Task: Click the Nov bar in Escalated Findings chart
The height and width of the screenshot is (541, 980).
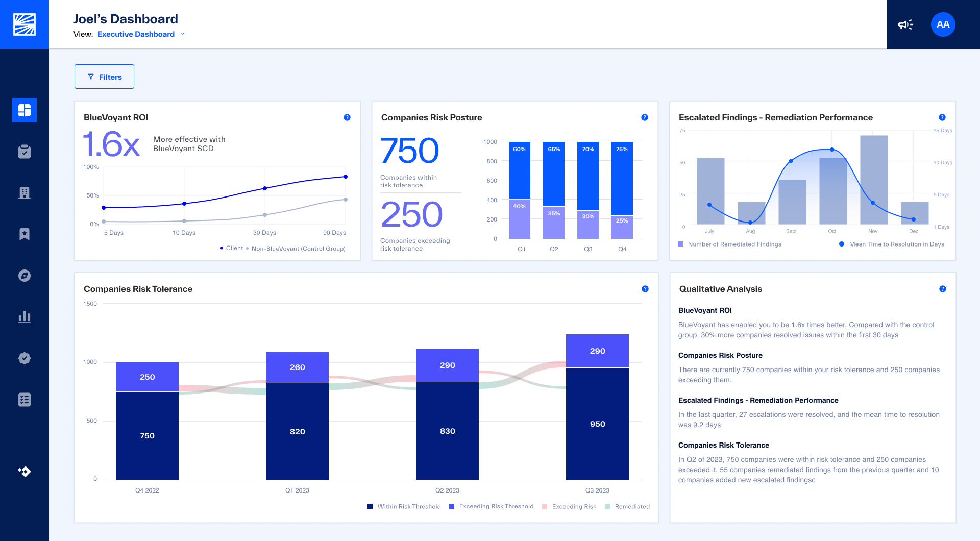Action: click(x=873, y=180)
